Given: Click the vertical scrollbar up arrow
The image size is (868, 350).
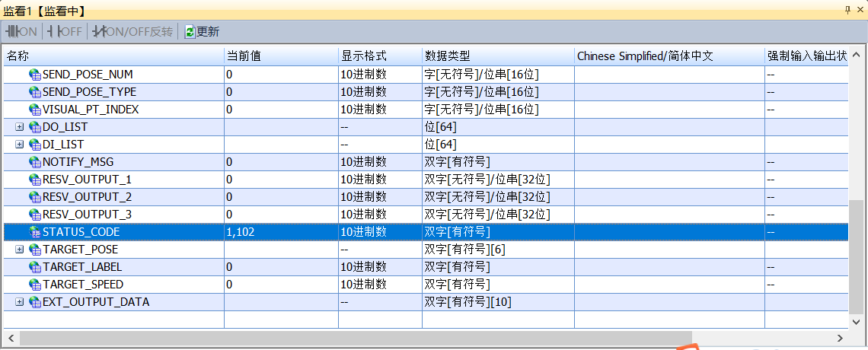Looking at the screenshot, I should tap(856, 56).
